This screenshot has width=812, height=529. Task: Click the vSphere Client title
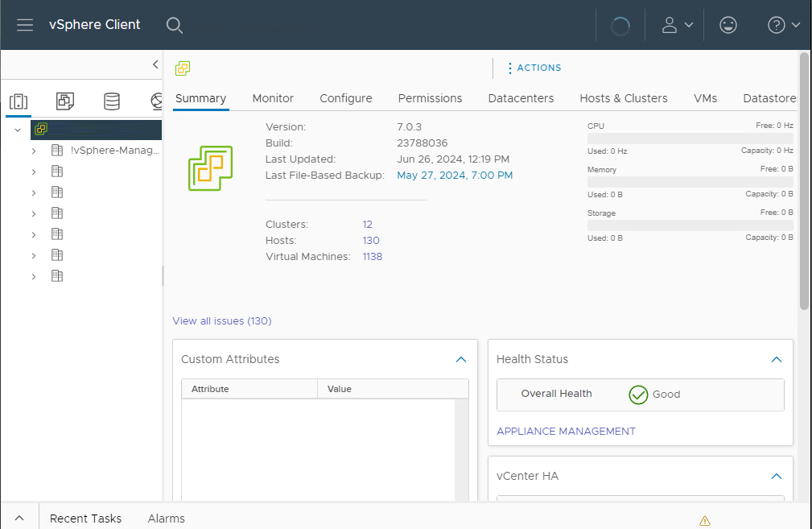pyautogui.click(x=94, y=24)
